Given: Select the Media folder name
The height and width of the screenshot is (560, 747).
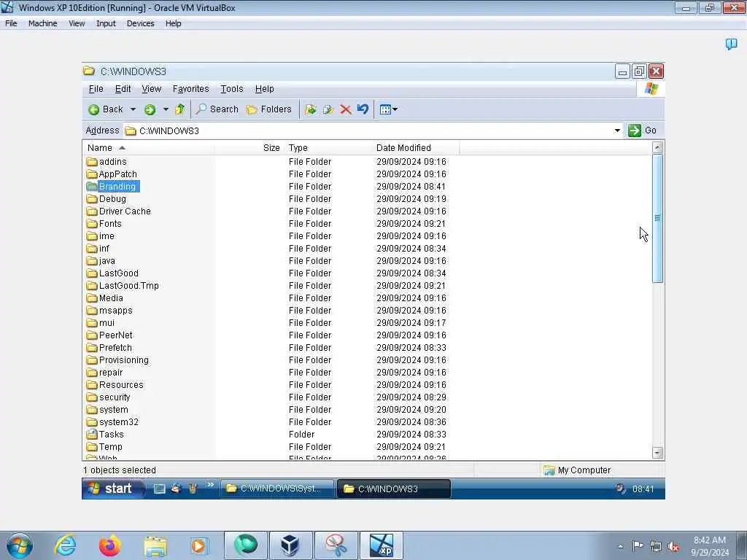Looking at the screenshot, I should [x=111, y=298].
